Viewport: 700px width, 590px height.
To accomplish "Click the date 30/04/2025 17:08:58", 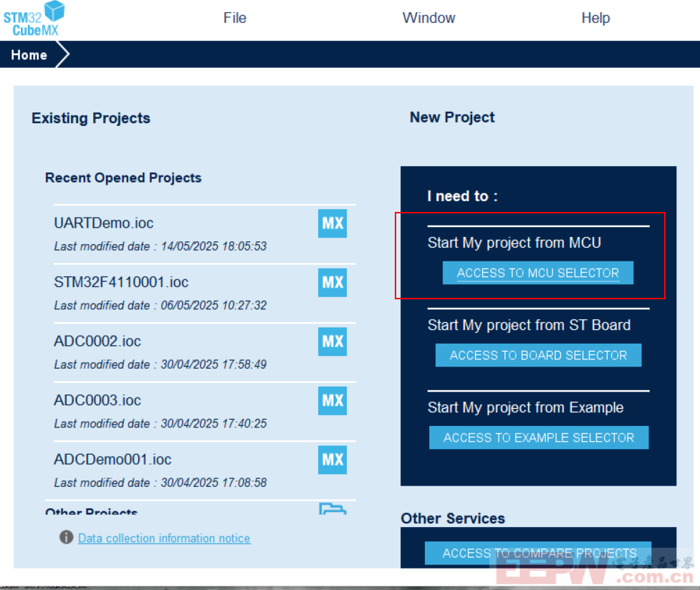I will [214, 483].
